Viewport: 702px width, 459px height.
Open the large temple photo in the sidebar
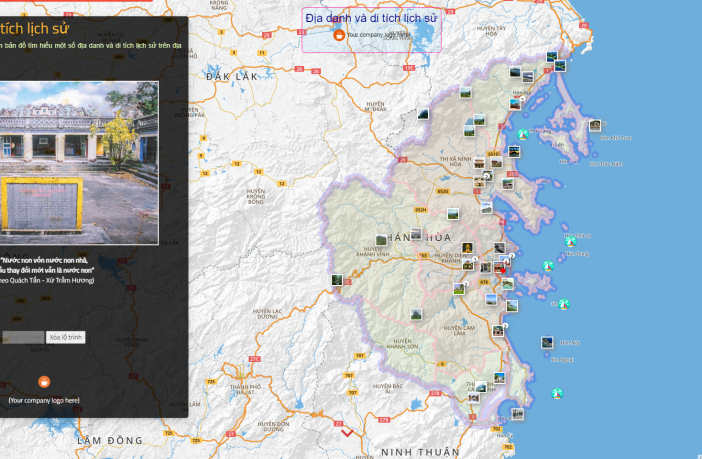point(79,163)
